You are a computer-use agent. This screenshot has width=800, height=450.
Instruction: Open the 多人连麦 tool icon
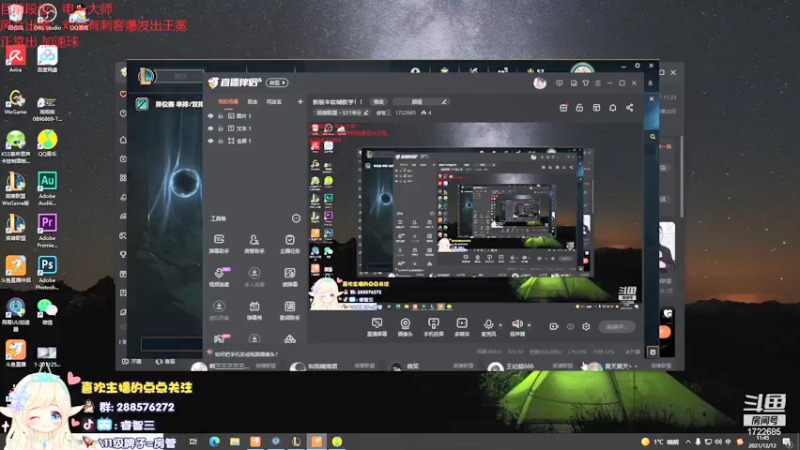[254, 277]
